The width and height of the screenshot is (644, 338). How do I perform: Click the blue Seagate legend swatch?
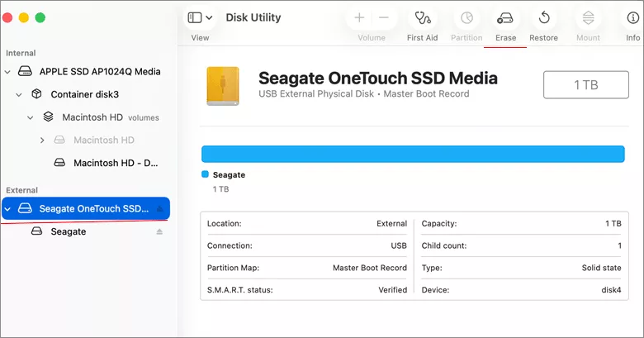pyautogui.click(x=206, y=174)
